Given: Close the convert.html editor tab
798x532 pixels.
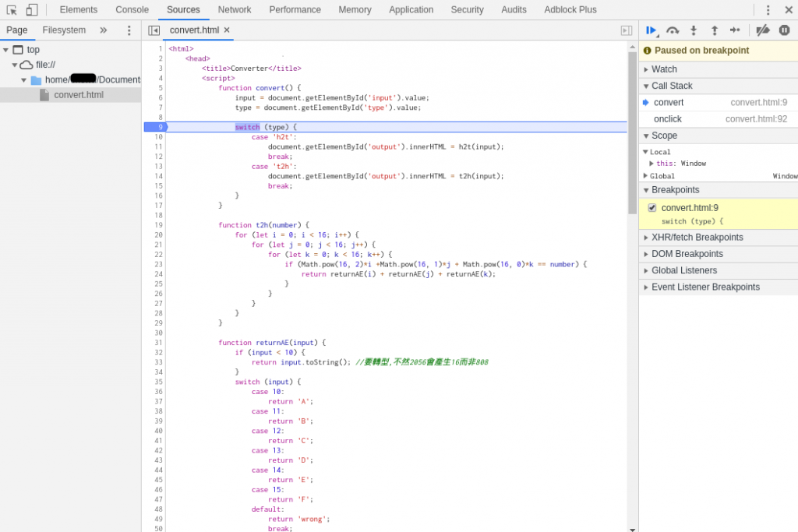Looking at the screenshot, I should (227, 30).
